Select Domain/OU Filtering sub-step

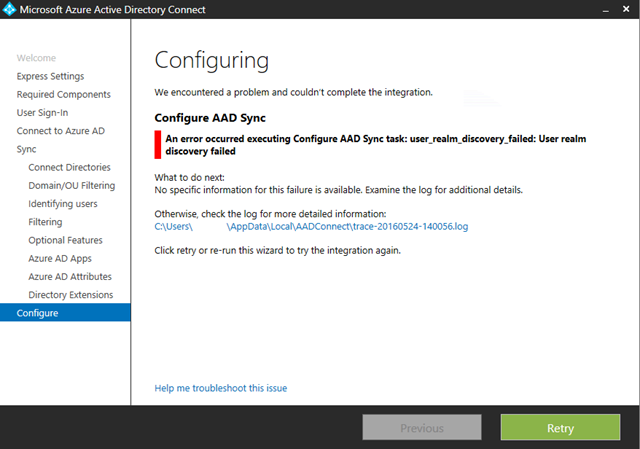tap(72, 186)
